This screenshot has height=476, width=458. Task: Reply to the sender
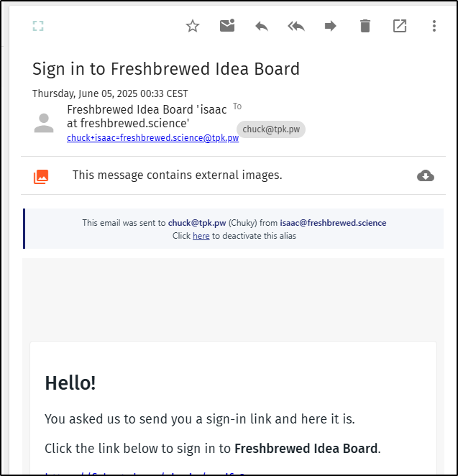point(262,27)
